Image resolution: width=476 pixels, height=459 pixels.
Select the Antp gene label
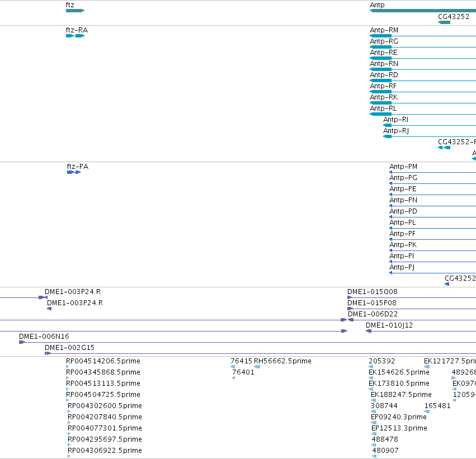point(377,5)
